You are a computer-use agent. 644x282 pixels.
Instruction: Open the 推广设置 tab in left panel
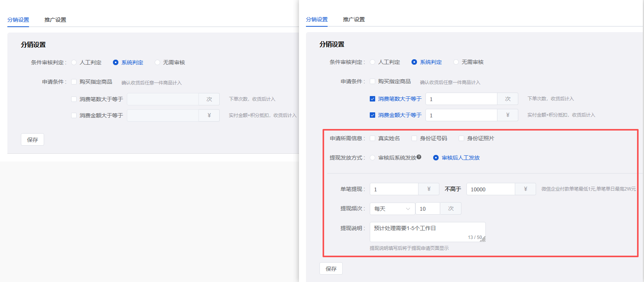coord(55,20)
